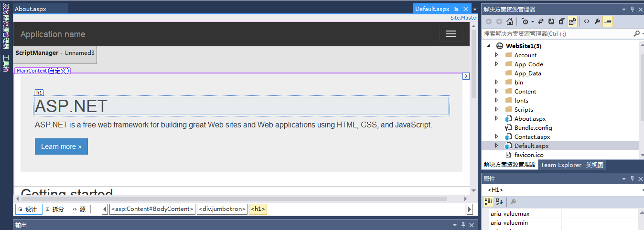Open the document tab list dropdown arrow
Image resolution: width=644 pixels, height=230 pixels.
(475, 9)
